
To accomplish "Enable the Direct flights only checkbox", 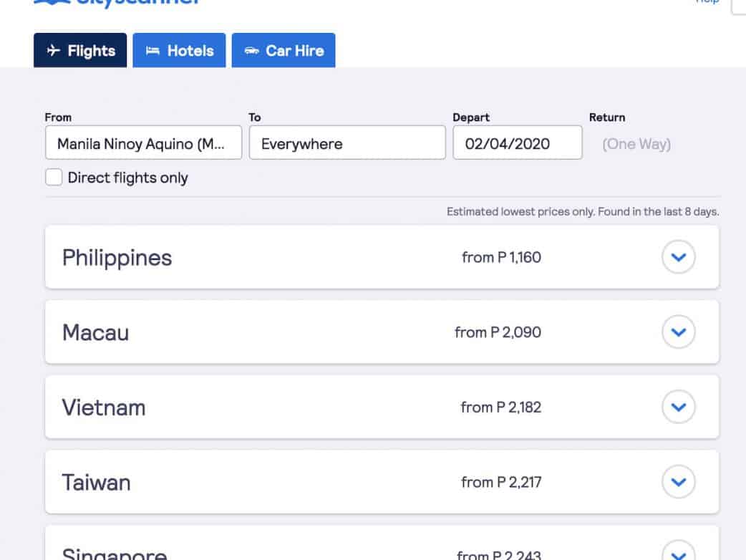I will (54, 178).
